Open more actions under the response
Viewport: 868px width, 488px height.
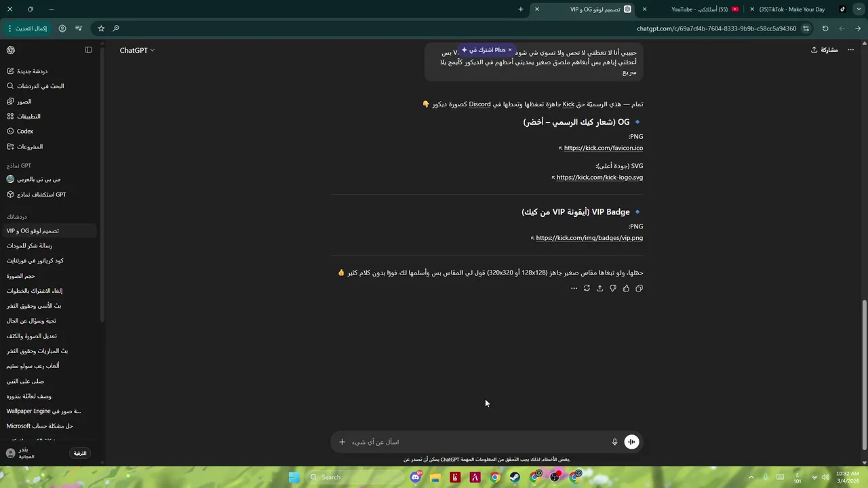click(x=574, y=288)
